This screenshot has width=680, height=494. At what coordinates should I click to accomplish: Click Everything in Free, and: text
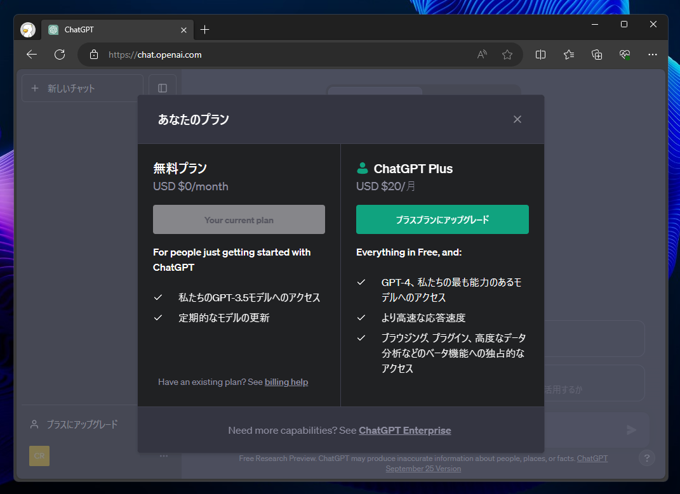[409, 252]
